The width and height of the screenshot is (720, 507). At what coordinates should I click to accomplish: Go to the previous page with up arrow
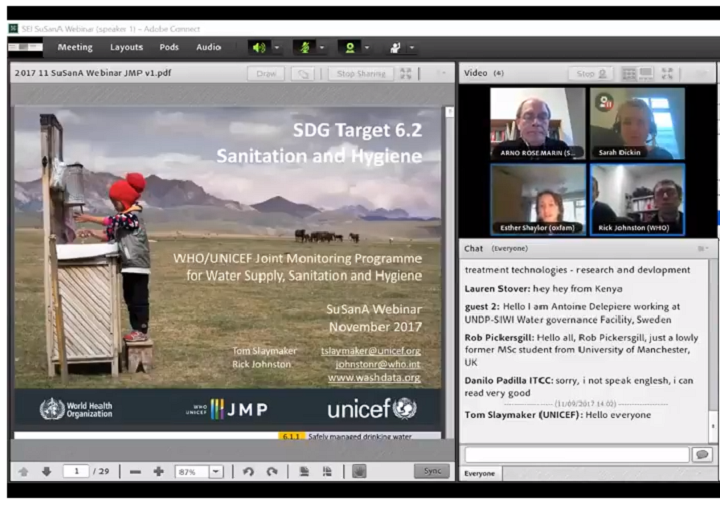24,471
